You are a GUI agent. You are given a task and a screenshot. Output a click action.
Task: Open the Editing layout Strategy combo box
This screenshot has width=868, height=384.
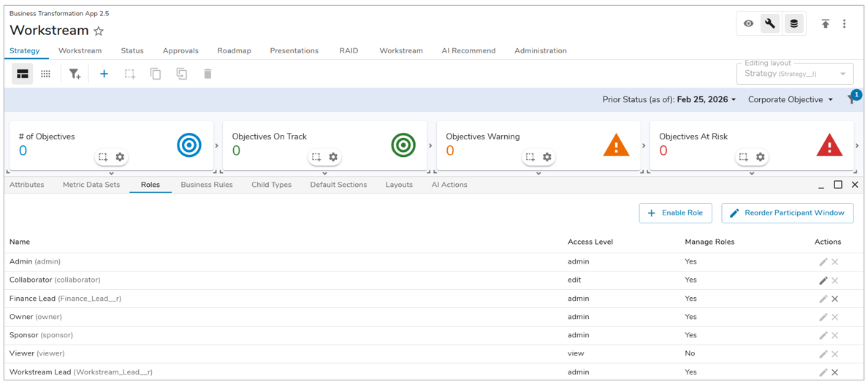pos(795,74)
